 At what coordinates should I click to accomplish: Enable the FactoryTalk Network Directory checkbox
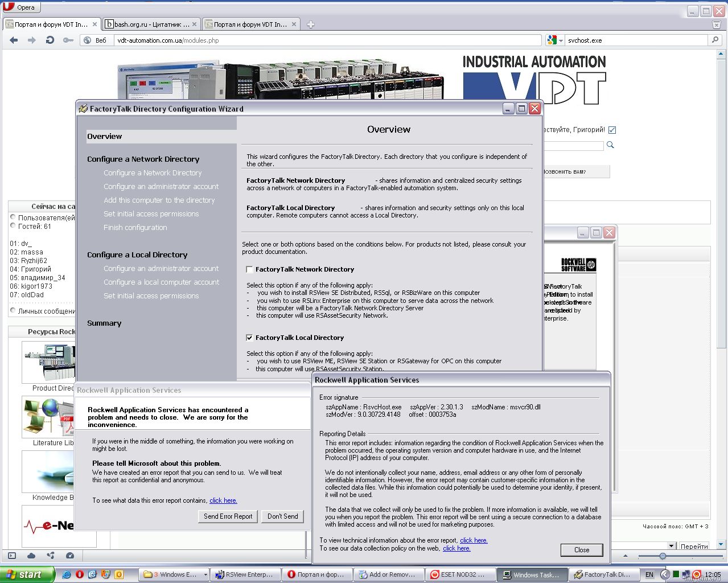(x=249, y=269)
